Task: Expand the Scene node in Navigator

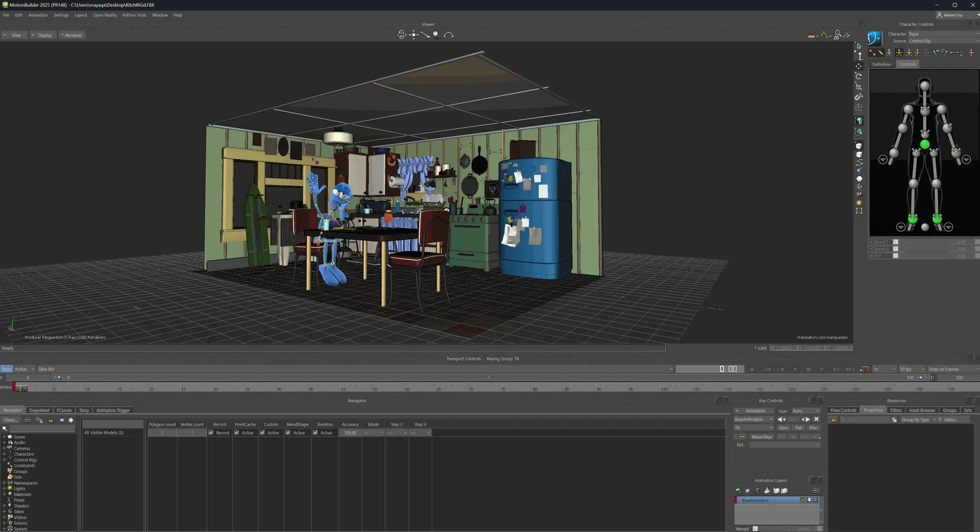Action: pyautogui.click(x=4, y=437)
